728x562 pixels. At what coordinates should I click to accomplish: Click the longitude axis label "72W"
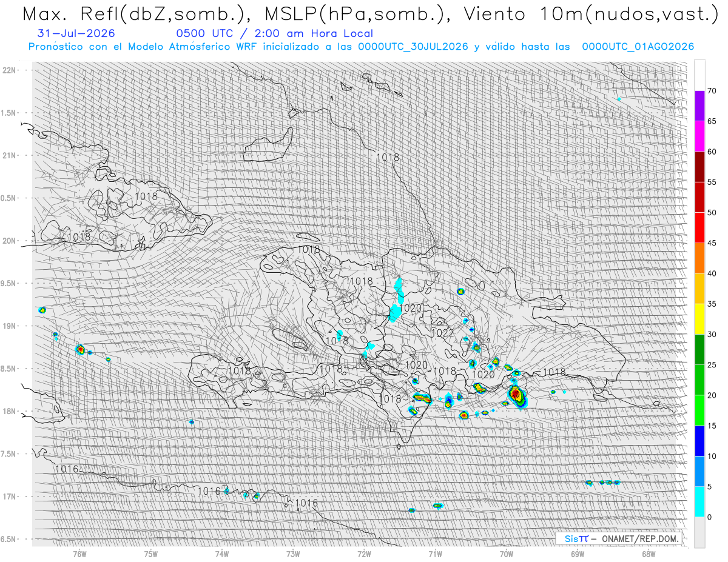tap(364, 553)
